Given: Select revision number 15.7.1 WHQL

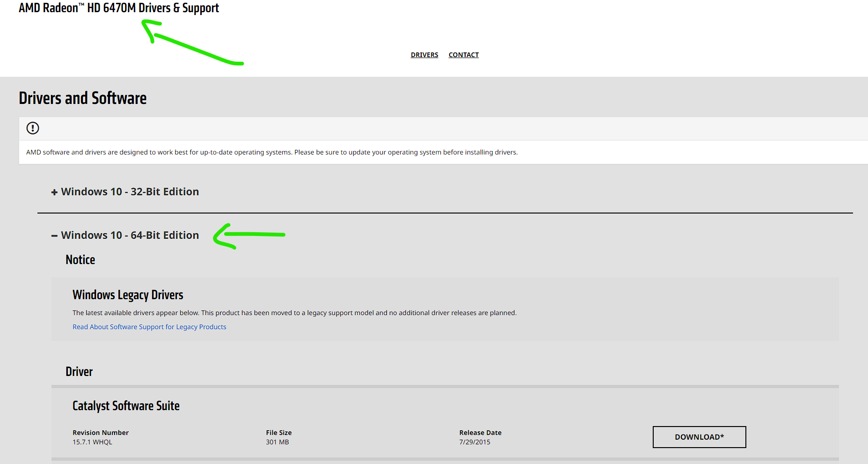Looking at the screenshot, I should tap(92, 442).
